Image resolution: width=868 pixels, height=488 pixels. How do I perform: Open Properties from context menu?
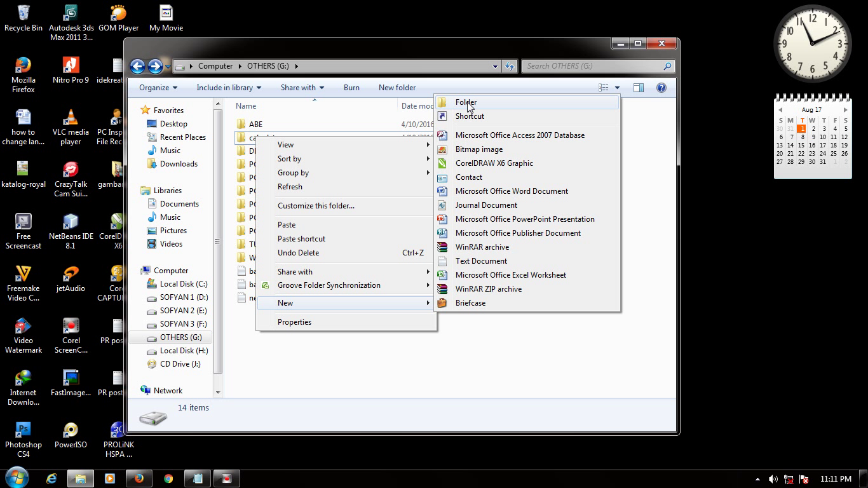(347, 322)
